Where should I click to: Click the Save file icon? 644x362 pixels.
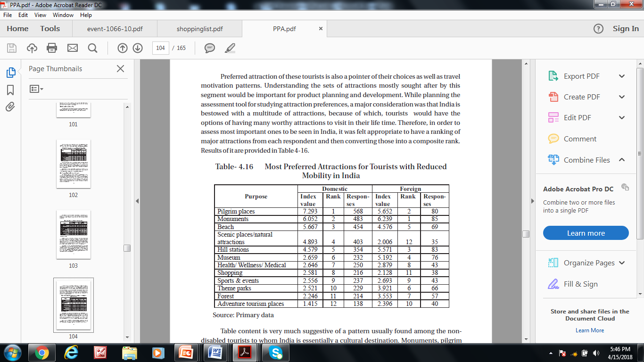click(x=12, y=48)
